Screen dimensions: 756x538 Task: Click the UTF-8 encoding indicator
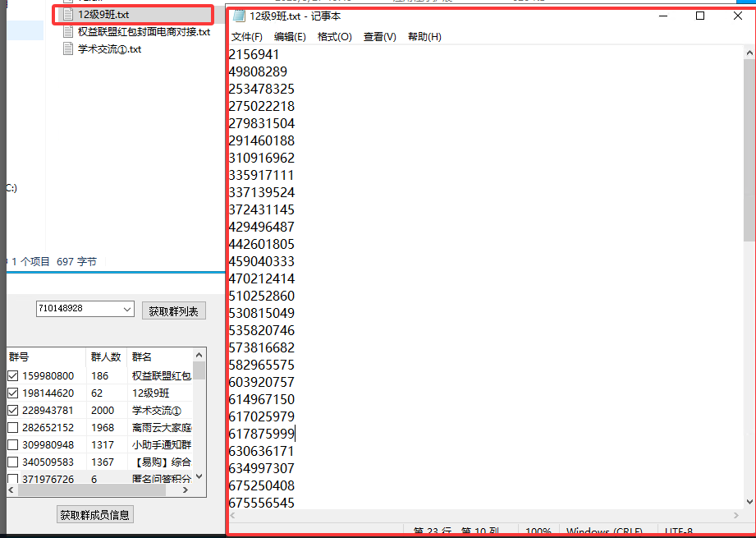(680, 530)
